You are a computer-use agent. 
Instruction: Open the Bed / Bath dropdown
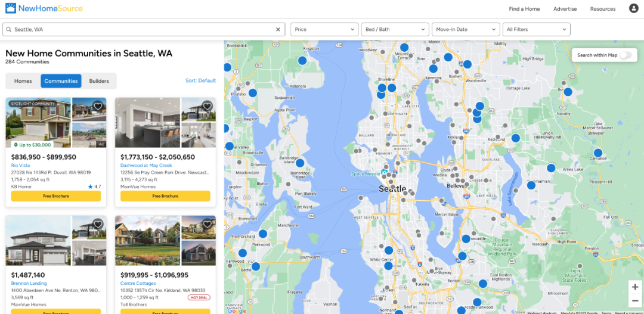click(x=395, y=29)
